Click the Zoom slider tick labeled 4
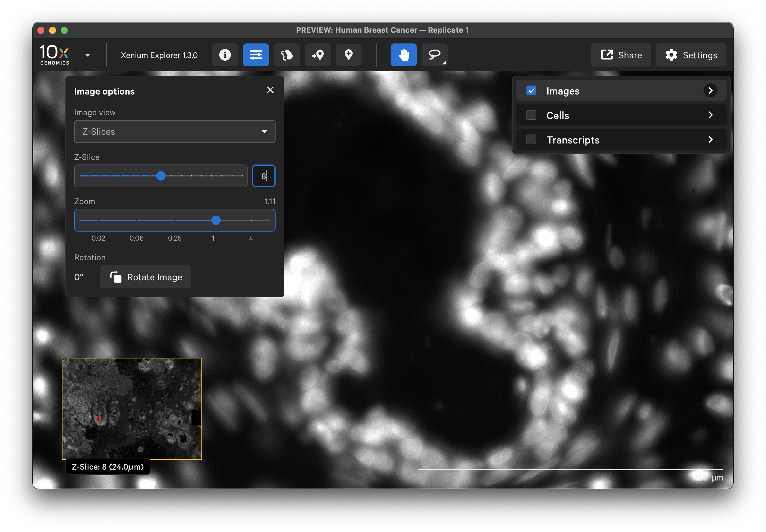This screenshot has width=766, height=532. pyautogui.click(x=251, y=238)
